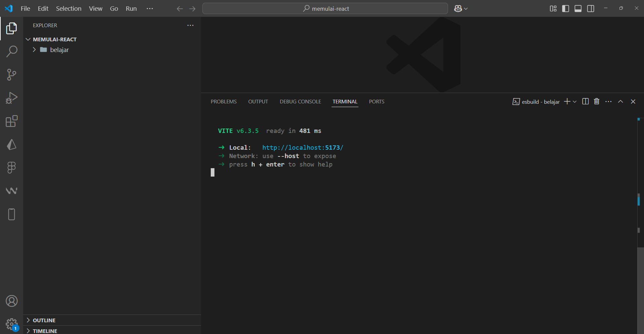Open the Run menu
Image resolution: width=644 pixels, height=334 pixels.
131,9
